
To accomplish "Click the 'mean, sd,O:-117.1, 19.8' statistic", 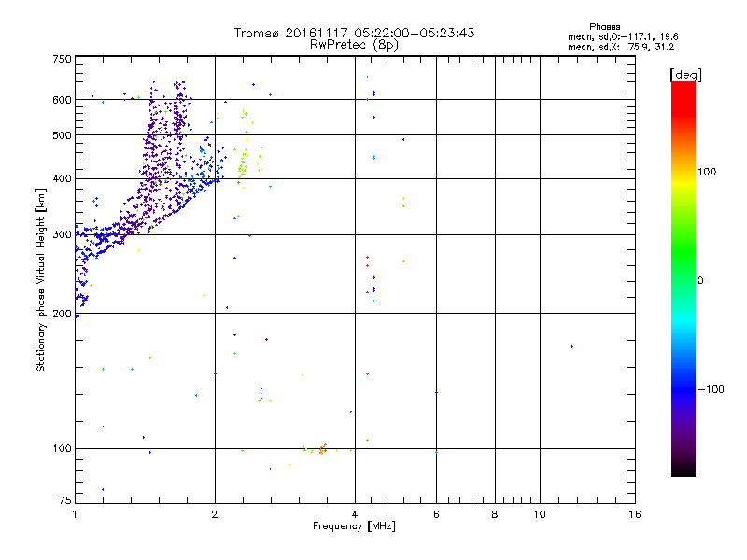I will click(x=623, y=36).
